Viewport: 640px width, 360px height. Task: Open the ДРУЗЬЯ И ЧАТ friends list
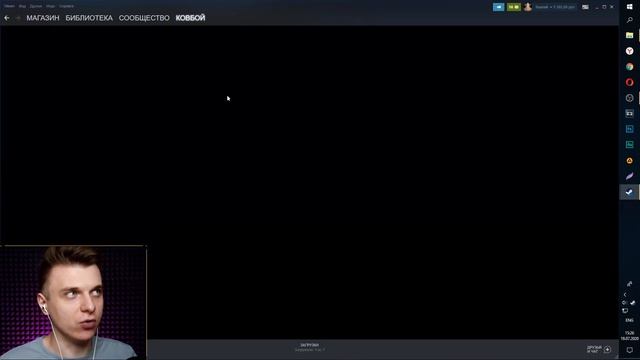(594, 349)
